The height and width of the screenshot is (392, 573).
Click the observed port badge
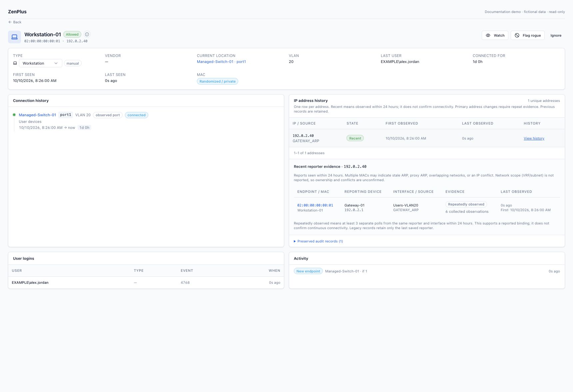(x=108, y=115)
